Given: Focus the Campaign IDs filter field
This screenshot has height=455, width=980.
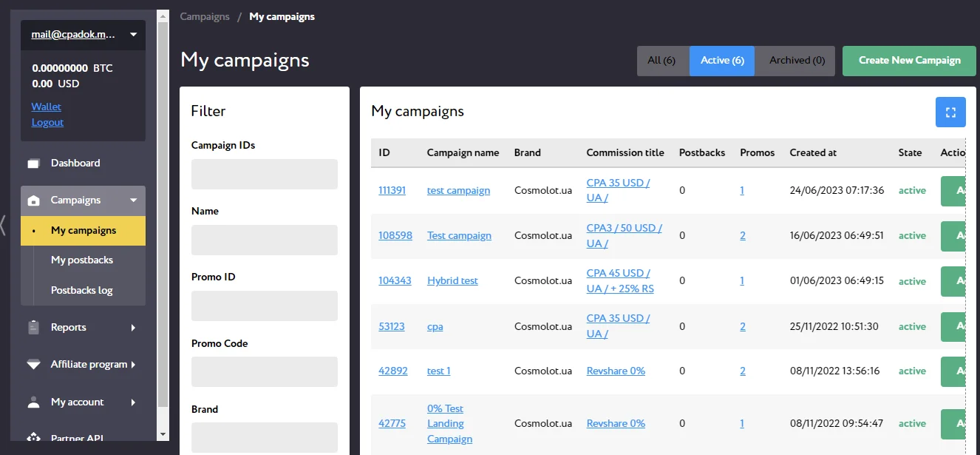Looking at the screenshot, I should [x=265, y=174].
